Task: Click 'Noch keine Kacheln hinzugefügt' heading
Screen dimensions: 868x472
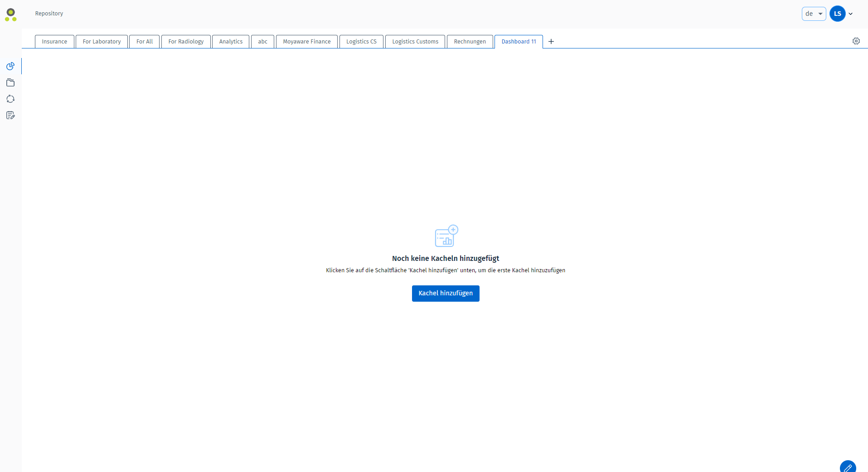Action: point(446,258)
